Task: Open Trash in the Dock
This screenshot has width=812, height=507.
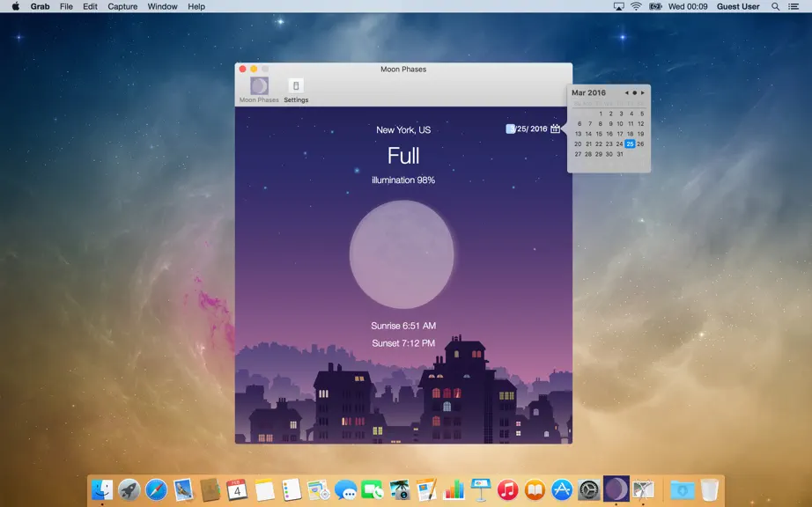Action: 710,489
